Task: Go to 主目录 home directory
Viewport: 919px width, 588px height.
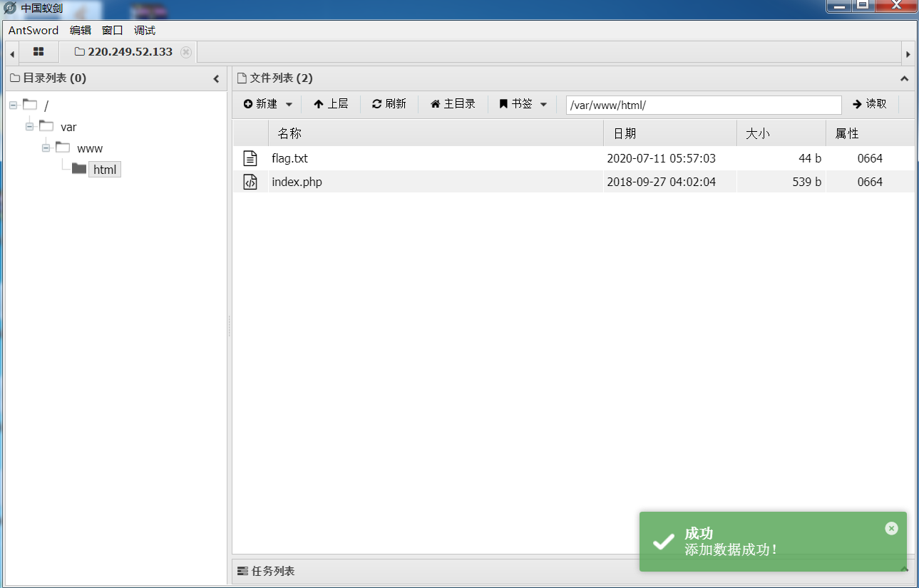Action: [453, 104]
